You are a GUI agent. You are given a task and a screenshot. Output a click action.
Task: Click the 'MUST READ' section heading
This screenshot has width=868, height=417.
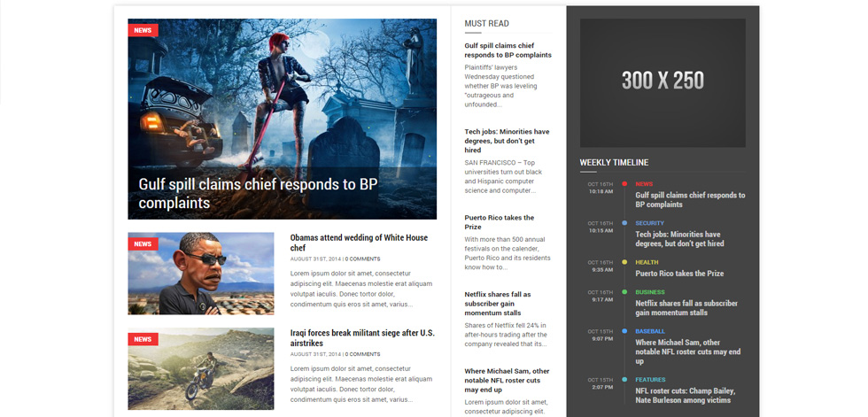[486, 24]
